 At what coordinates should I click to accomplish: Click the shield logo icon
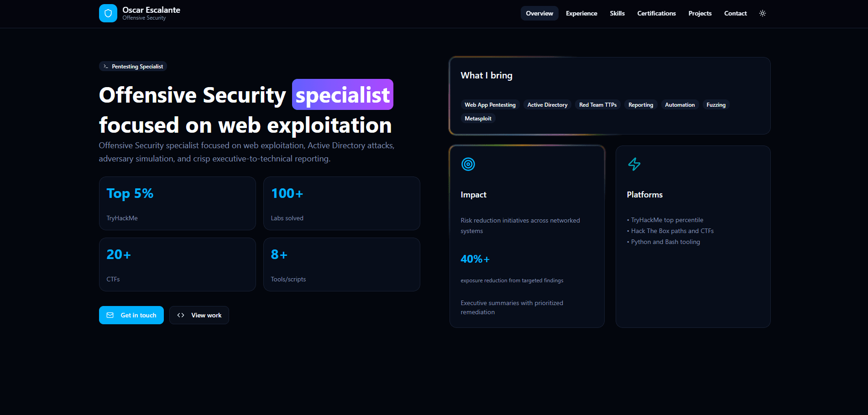(x=108, y=13)
